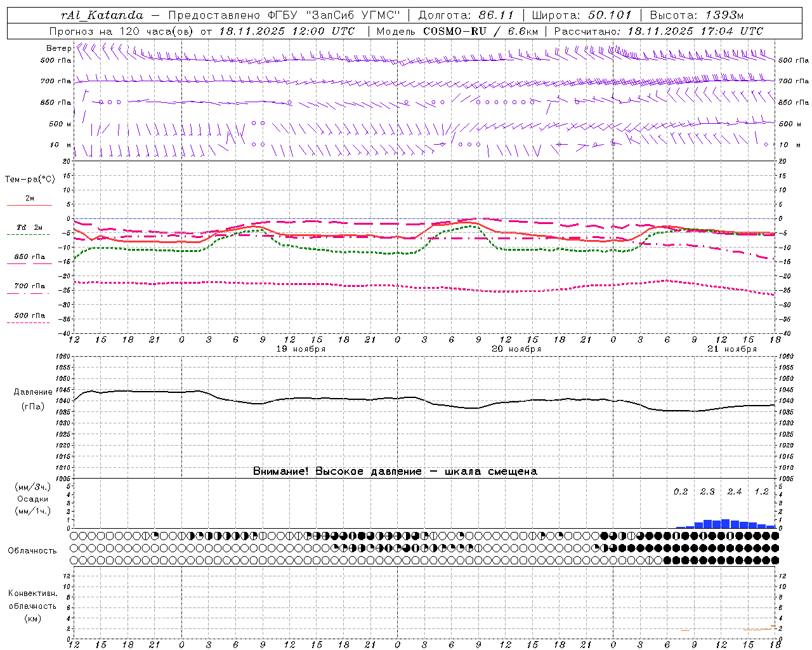Click the longitude value Долгота: 86.11
The width and height of the screenshot is (812, 650).
click(466, 15)
